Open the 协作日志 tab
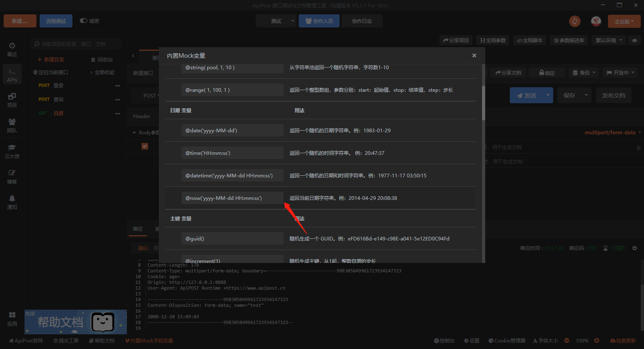 tap(362, 21)
